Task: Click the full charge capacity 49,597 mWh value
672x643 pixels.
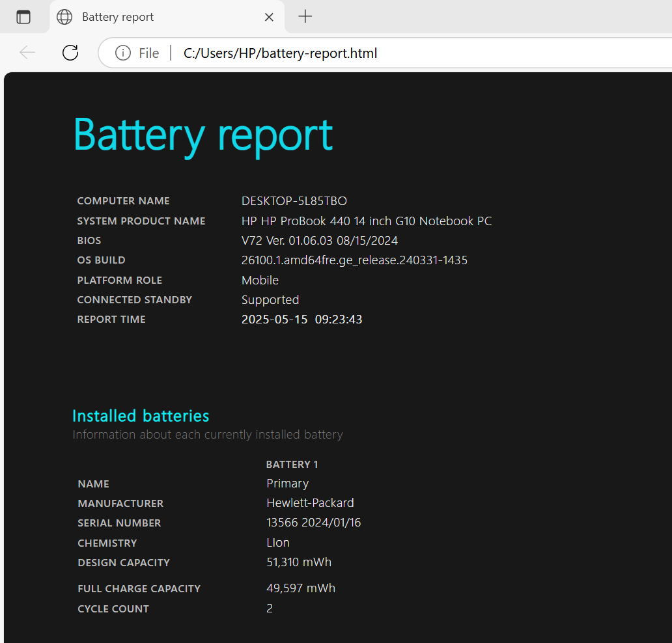Action: (x=301, y=588)
